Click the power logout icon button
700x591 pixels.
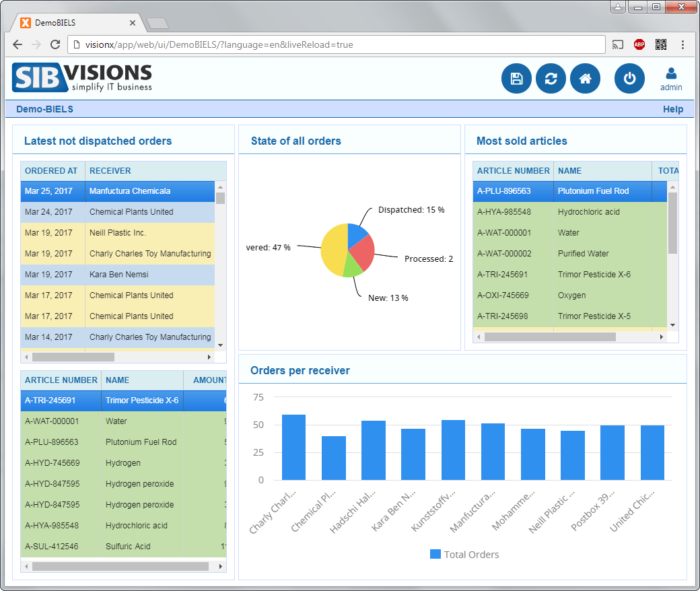coord(629,79)
